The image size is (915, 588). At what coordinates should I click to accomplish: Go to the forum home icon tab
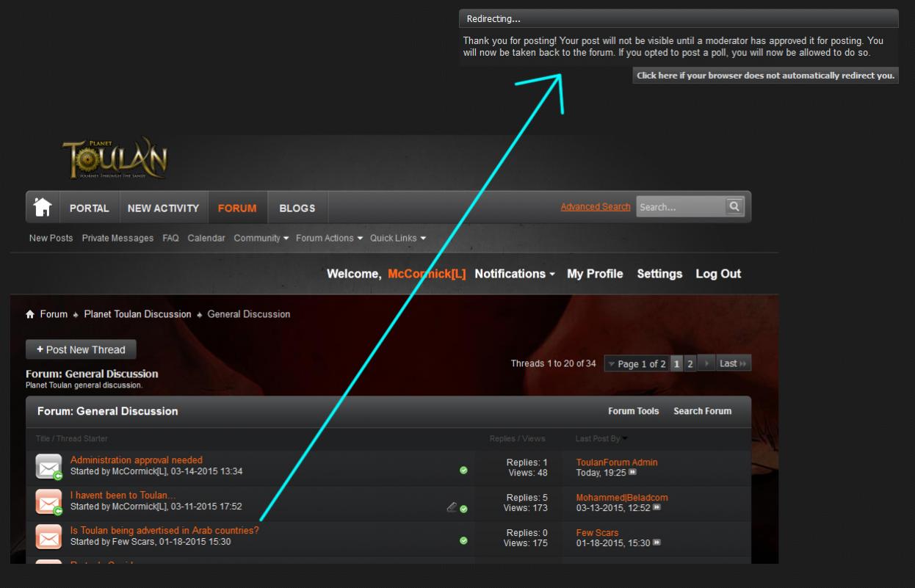pos(43,208)
